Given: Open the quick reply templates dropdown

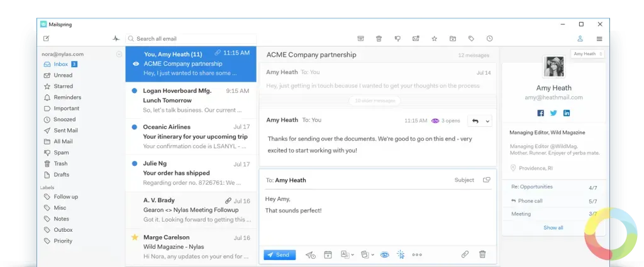Looking at the screenshot, I should tap(367, 254).
